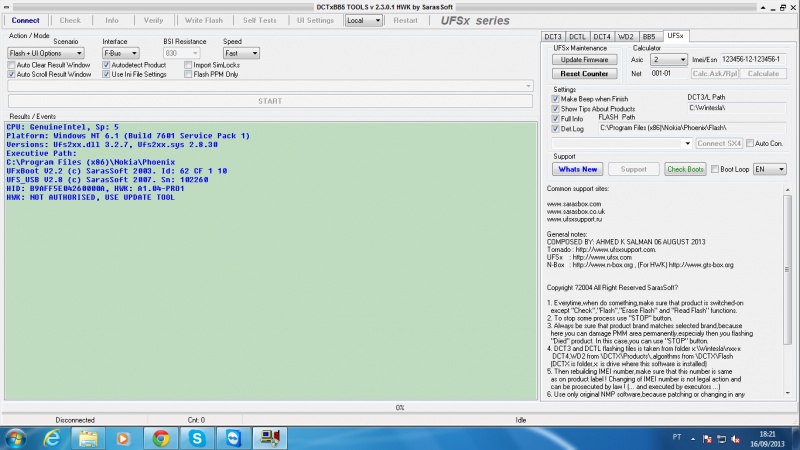Toggle Use Ini File Settings

tap(106, 74)
